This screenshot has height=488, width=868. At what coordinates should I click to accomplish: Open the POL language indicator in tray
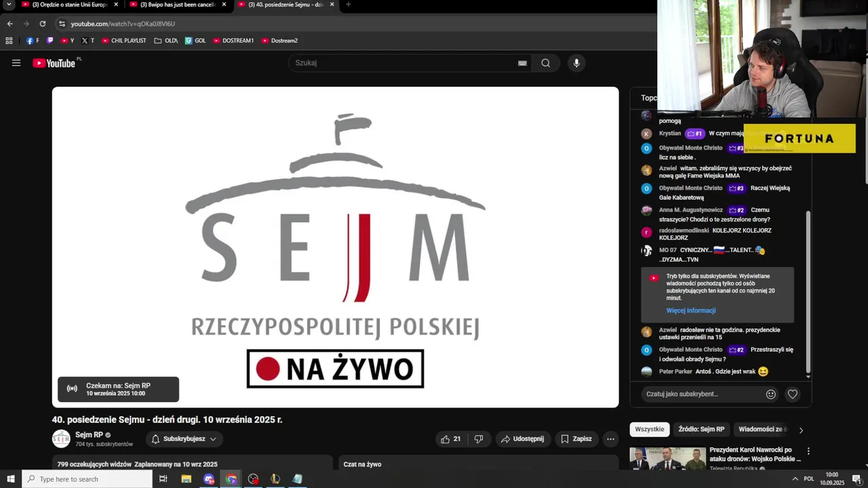coord(808,479)
